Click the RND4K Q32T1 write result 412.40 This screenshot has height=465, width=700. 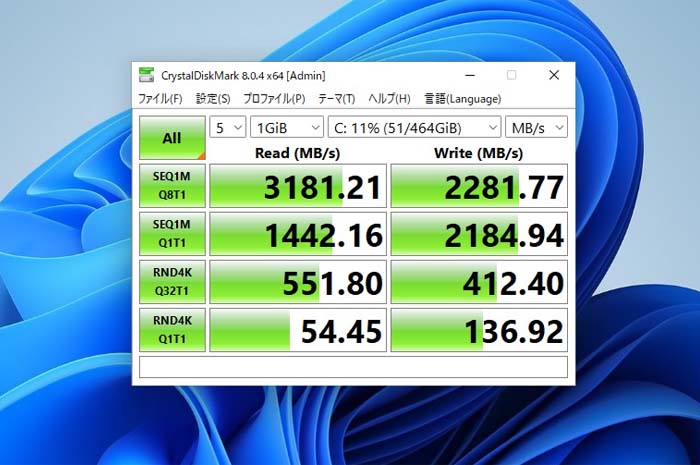(479, 282)
